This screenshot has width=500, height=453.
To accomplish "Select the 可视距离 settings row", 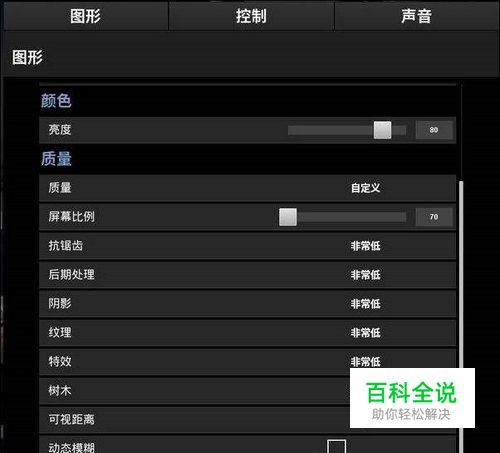I will pyautogui.click(x=248, y=420).
